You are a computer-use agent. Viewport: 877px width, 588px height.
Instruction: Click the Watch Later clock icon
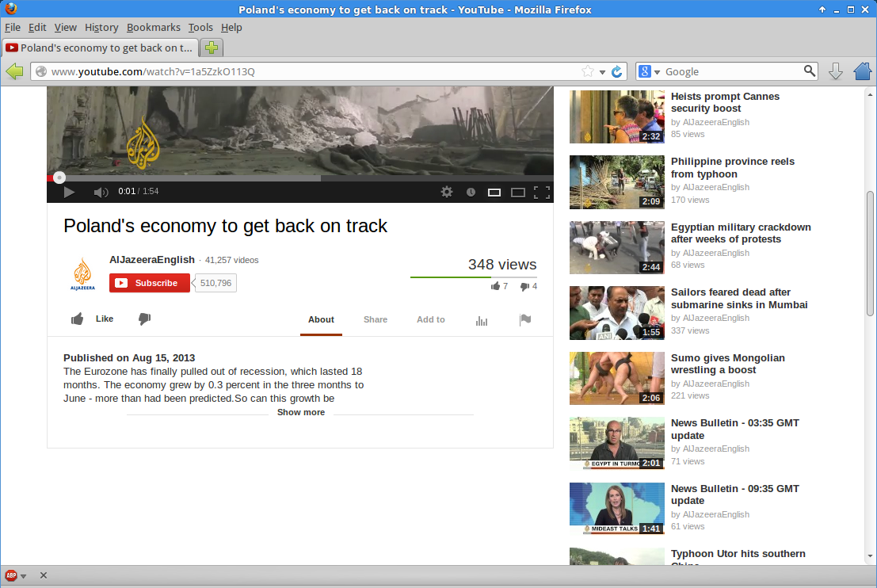tap(471, 192)
